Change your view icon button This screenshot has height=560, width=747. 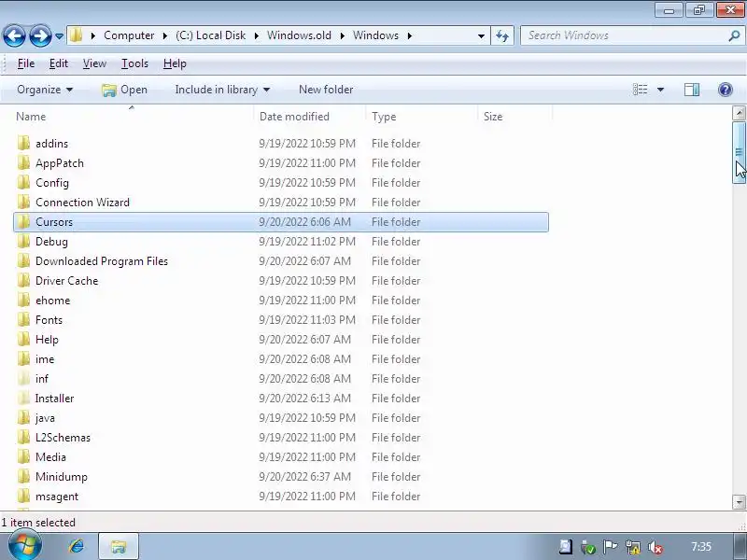[x=640, y=90]
